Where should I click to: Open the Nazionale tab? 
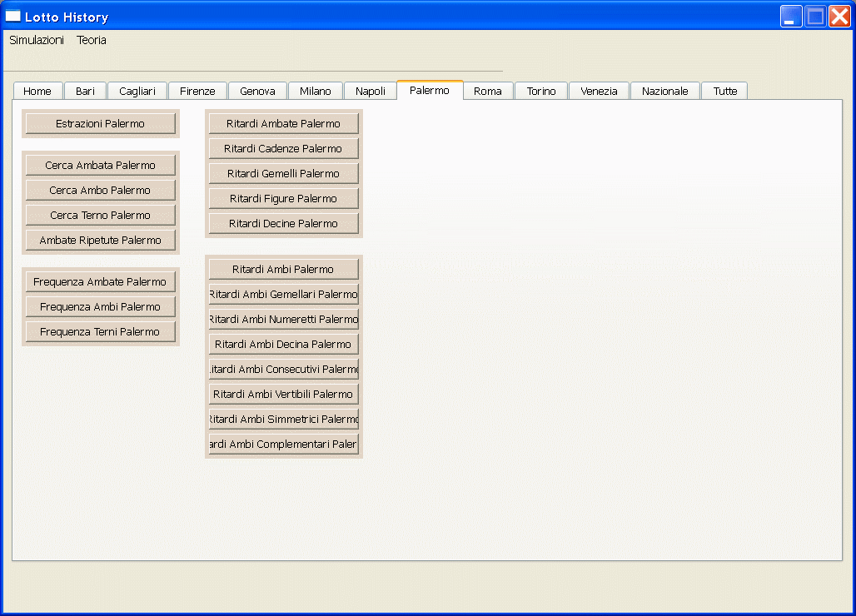click(664, 92)
